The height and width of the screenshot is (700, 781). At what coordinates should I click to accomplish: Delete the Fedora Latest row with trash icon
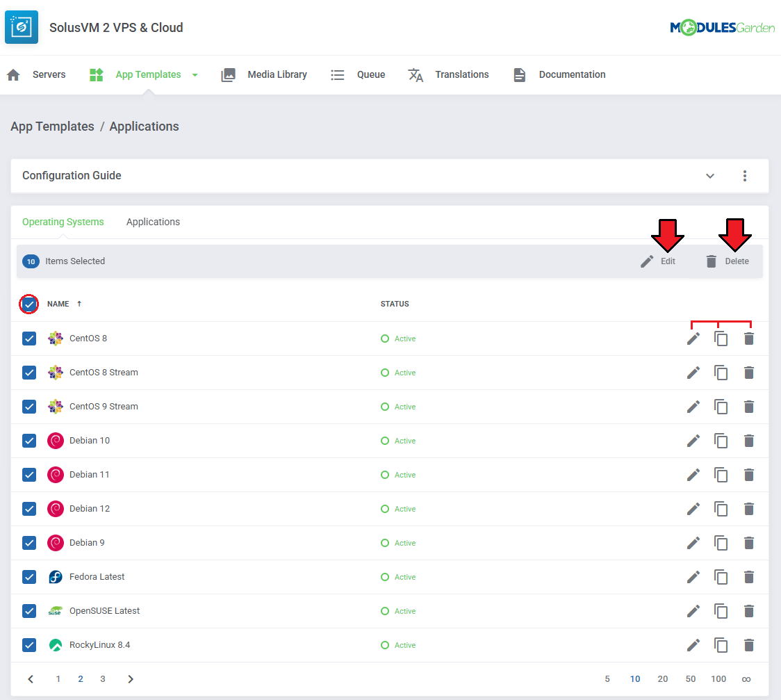point(748,577)
